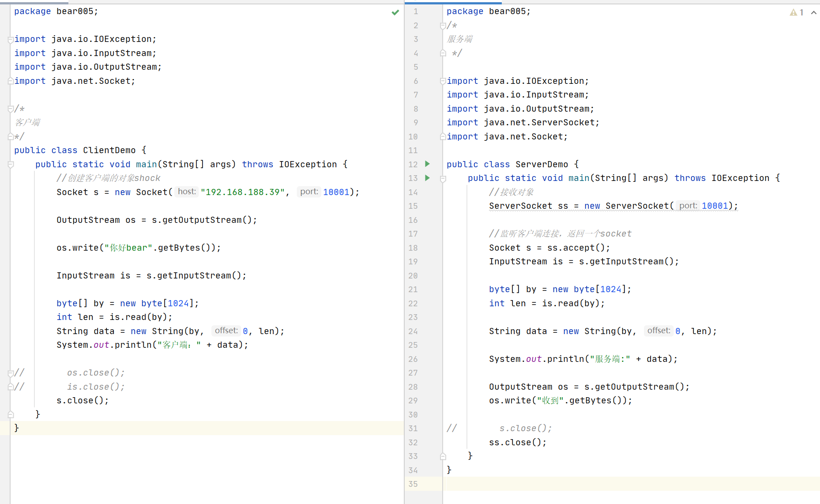Click the offset: hint in ServerDemo line 24
The width and height of the screenshot is (820, 504).
tap(659, 331)
